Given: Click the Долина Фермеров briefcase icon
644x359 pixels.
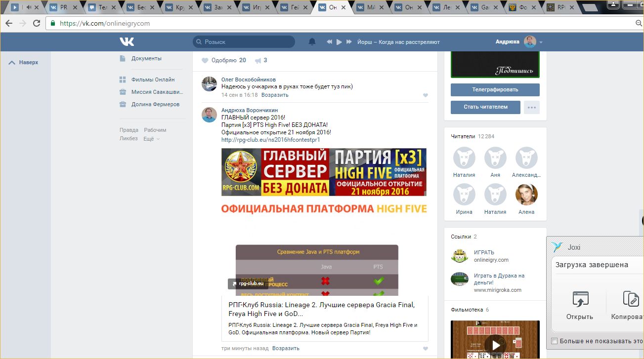Looking at the screenshot, I should [123, 104].
